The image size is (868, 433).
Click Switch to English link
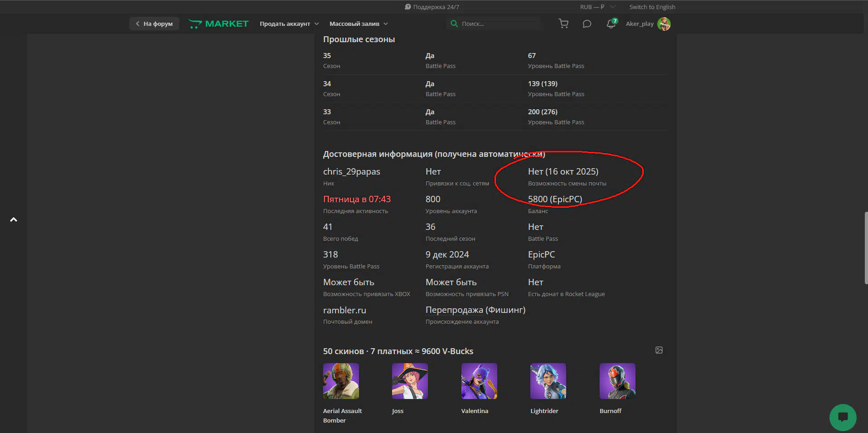[652, 7]
